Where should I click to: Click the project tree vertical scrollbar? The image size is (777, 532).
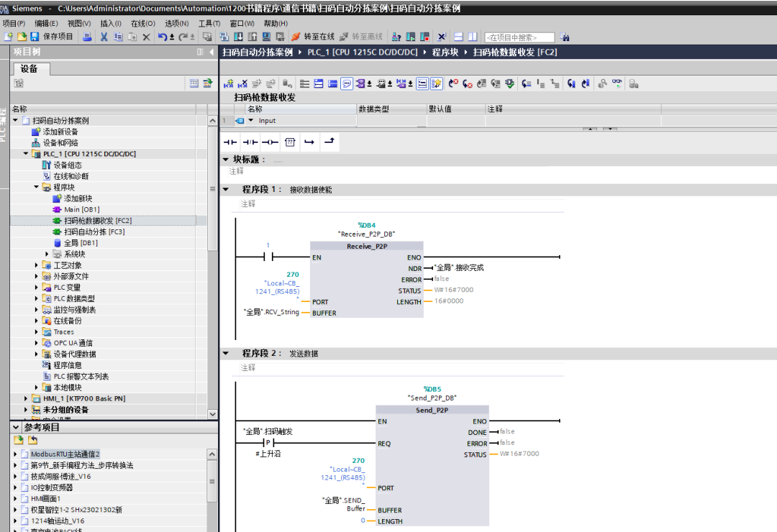coord(212,267)
